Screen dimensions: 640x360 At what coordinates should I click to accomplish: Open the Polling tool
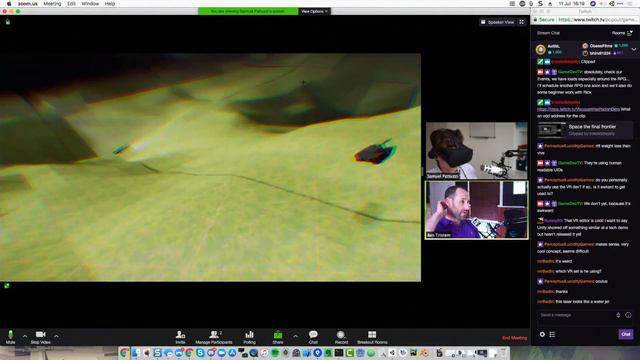coord(249,337)
